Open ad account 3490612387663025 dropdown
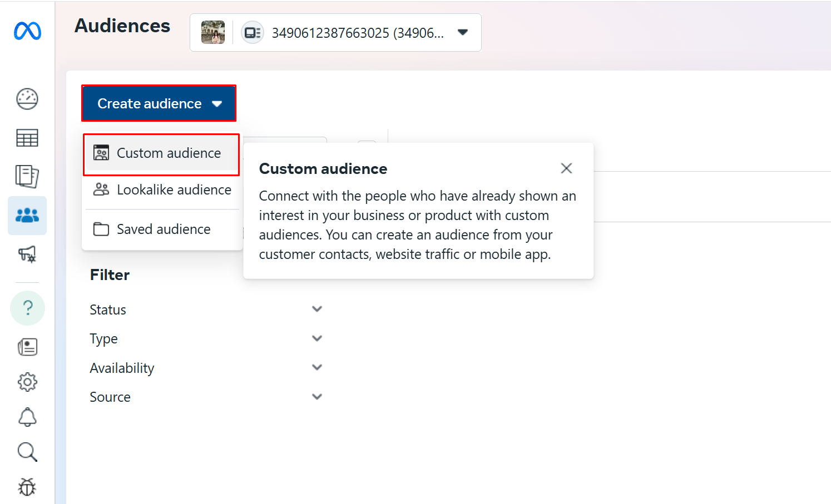Image resolution: width=831 pixels, height=504 pixels. tap(335, 33)
